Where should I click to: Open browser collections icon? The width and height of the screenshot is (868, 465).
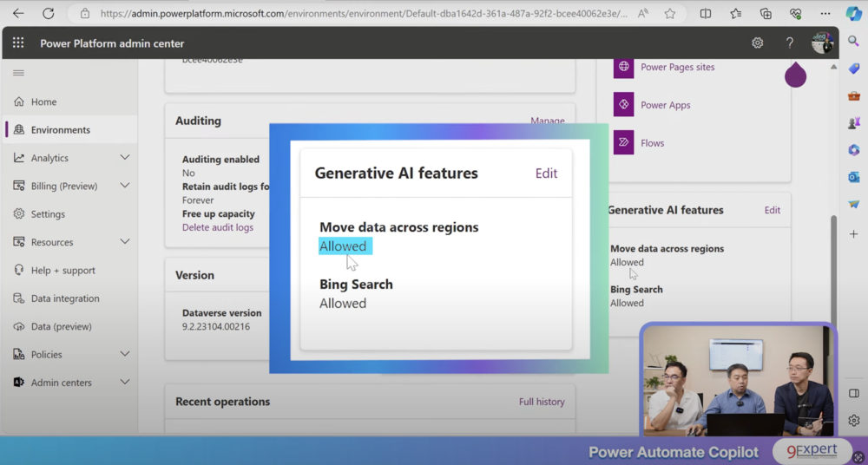(x=766, y=14)
